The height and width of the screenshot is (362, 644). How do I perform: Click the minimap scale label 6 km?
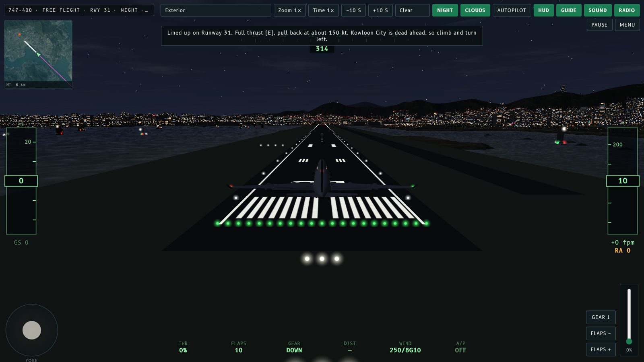point(21,85)
